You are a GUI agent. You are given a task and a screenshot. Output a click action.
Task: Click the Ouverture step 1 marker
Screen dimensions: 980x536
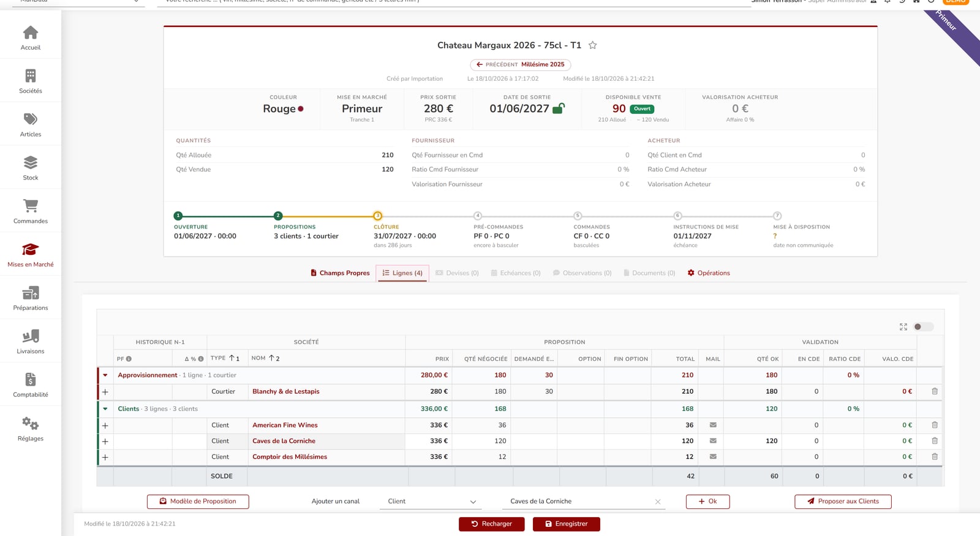click(178, 216)
